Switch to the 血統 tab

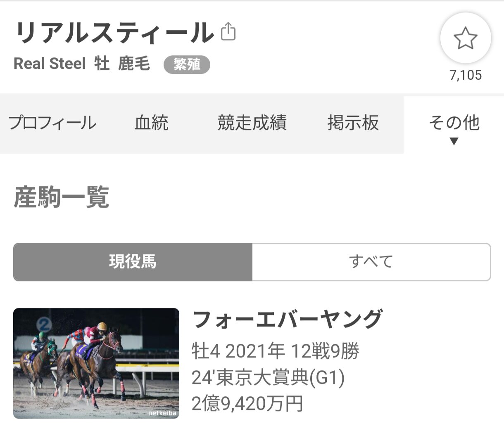151,123
